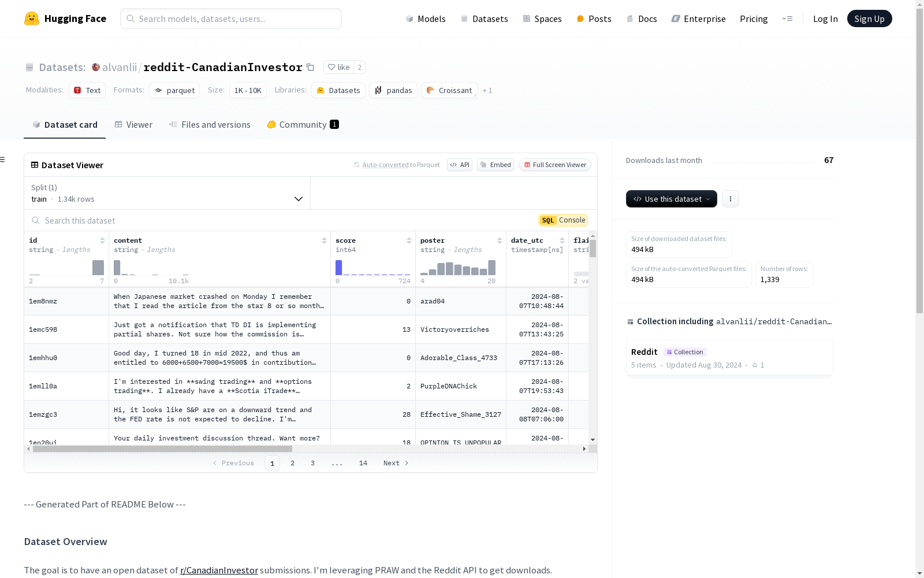
Task: Expand the +1 more libraries
Action: (487, 90)
